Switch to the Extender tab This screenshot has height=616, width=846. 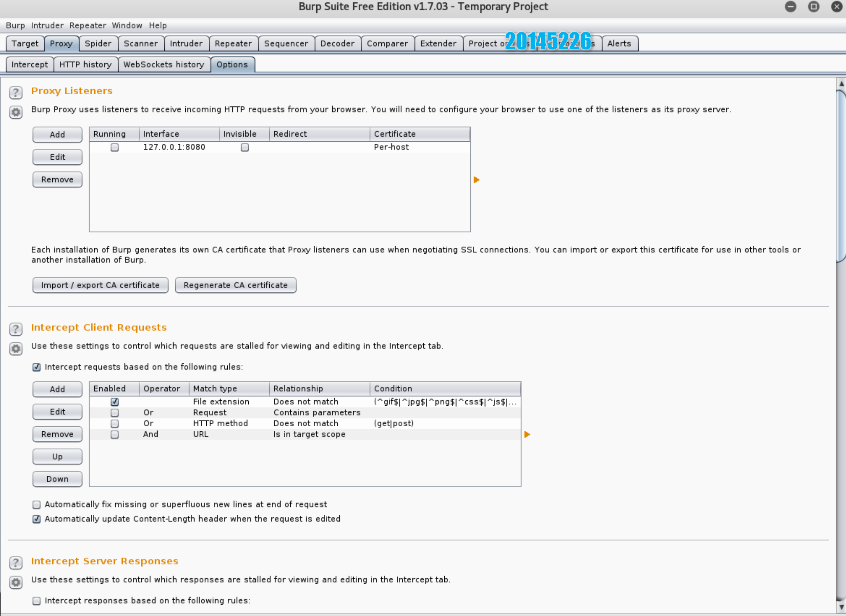click(438, 43)
